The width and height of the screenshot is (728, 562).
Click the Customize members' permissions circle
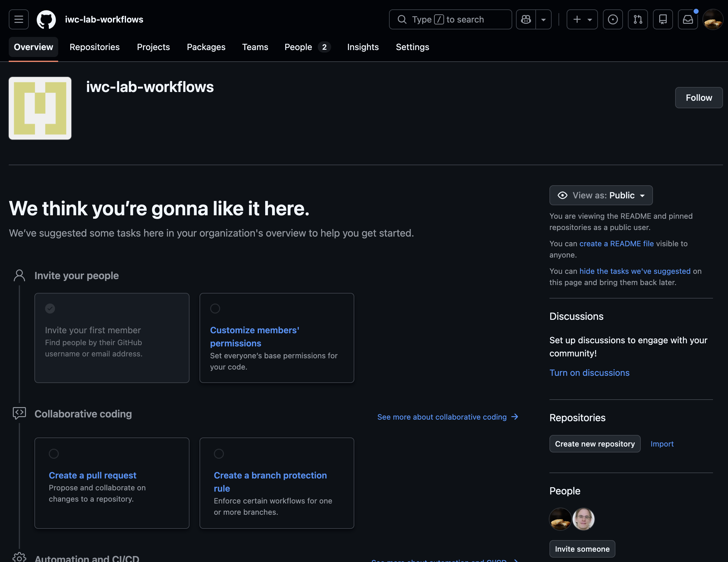pos(215,309)
